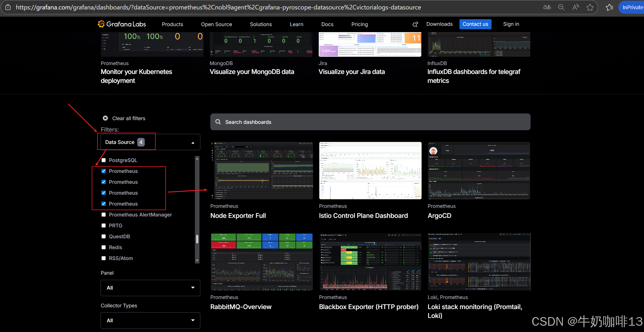Click the Clear all filters X icon

(105, 118)
